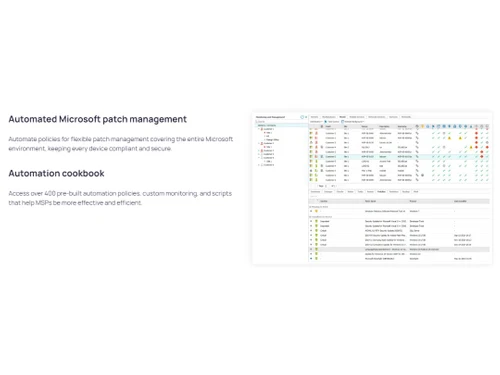The image size is (500, 375).
Task: Click the 'Automation cookbook' heading
Action: tap(56, 173)
